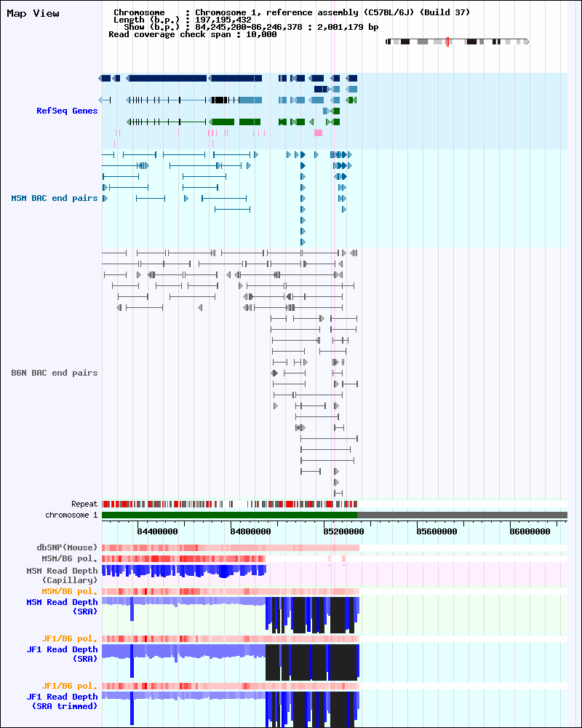Click the long dark blue gene bar at top
This screenshot has width=582, height=728.
[167, 78]
